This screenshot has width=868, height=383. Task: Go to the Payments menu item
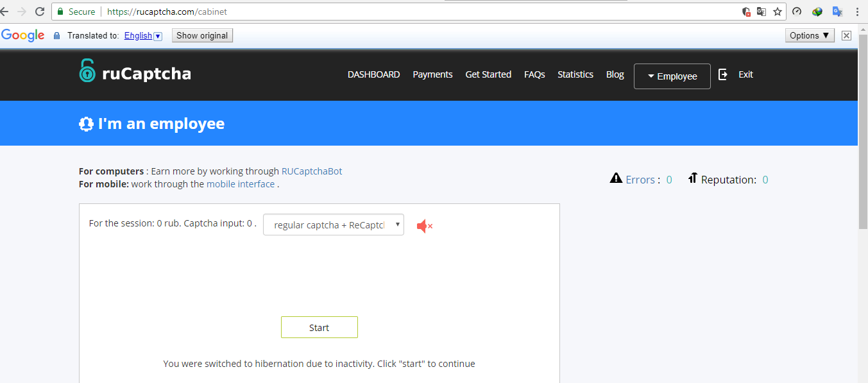pyautogui.click(x=432, y=74)
